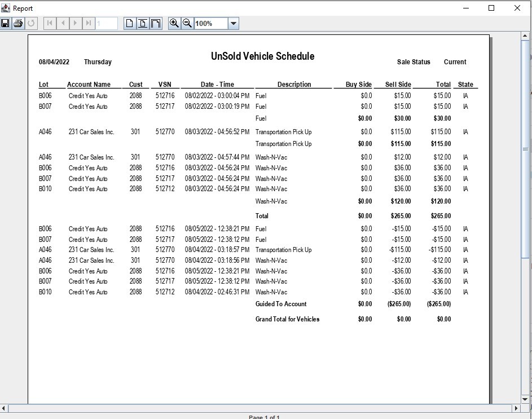Click the Reload report icon
This screenshot has height=419, width=532.
31,23
